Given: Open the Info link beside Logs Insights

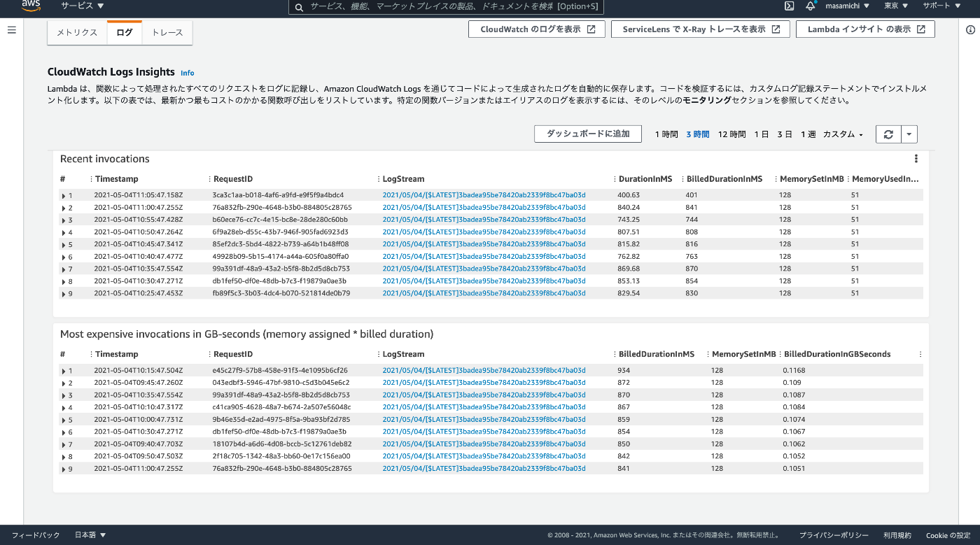Looking at the screenshot, I should click(188, 73).
